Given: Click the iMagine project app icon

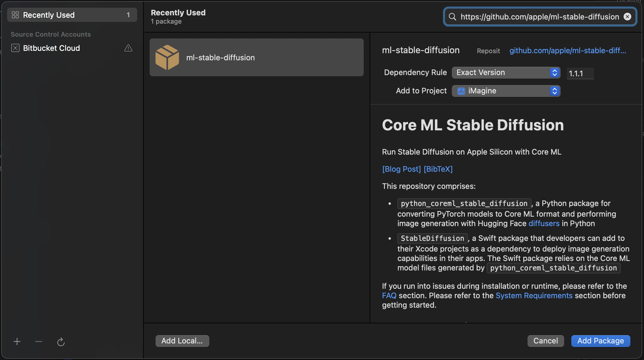Looking at the screenshot, I should click(461, 91).
